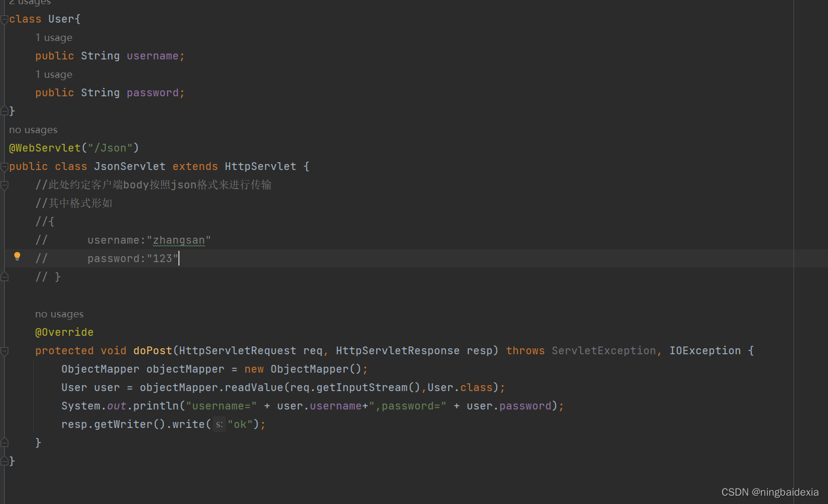Click the yellow lightbulb intention icon
The width and height of the screenshot is (828, 504).
click(17, 256)
